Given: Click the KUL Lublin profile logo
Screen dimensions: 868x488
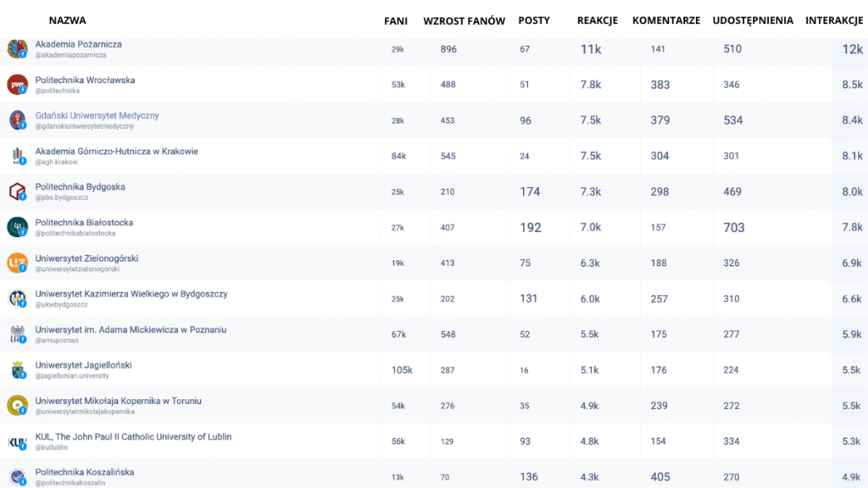Looking at the screenshot, I should pyautogui.click(x=17, y=441).
